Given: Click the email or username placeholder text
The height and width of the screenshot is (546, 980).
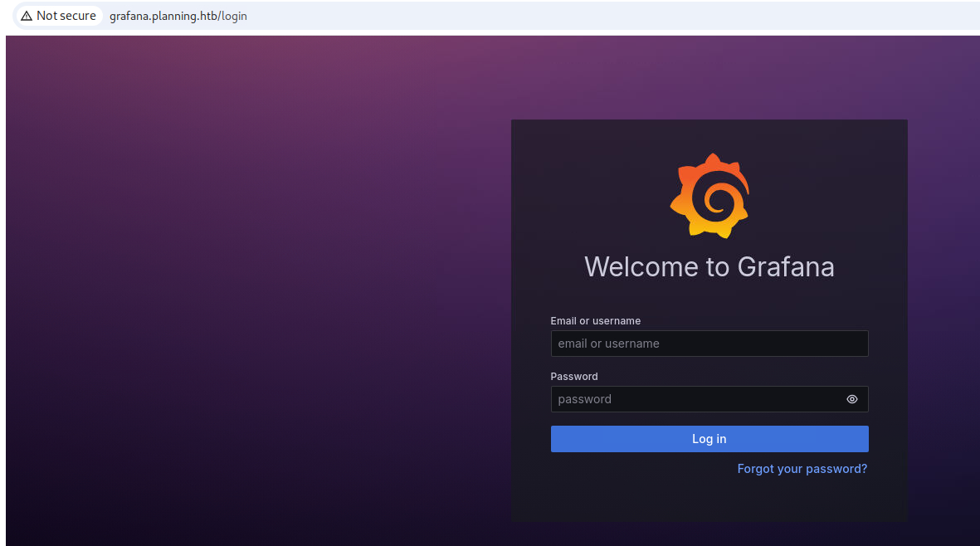Looking at the screenshot, I should [x=608, y=344].
